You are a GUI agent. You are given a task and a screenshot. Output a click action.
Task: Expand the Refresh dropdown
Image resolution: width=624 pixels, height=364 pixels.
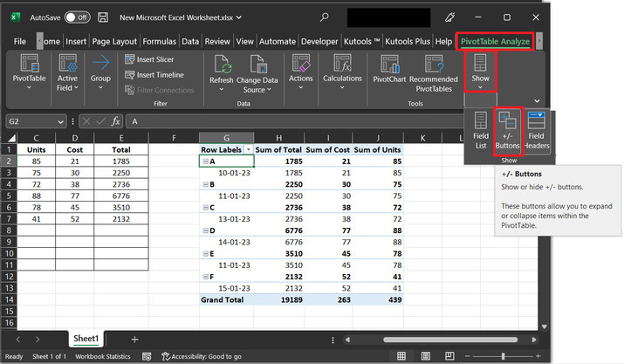tap(222, 90)
